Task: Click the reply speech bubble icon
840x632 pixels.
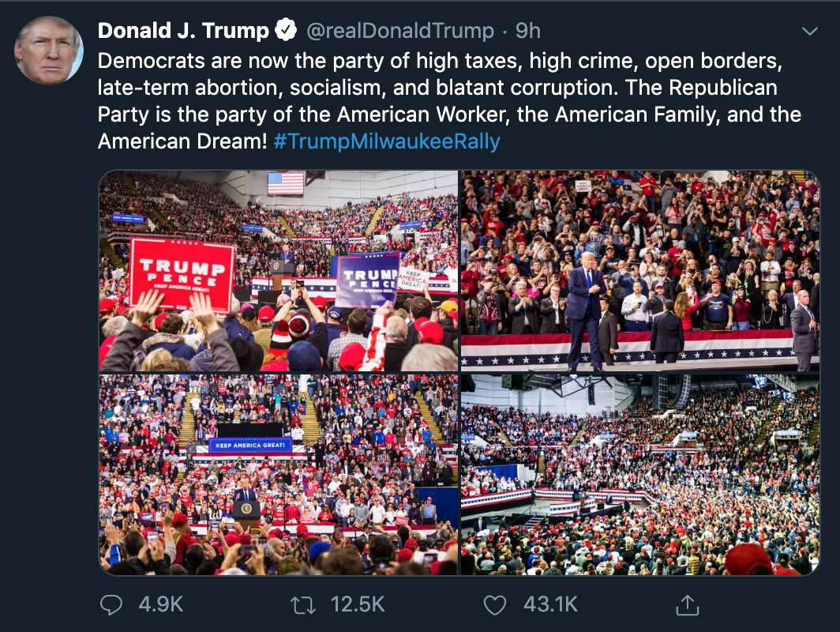Action: (111, 604)
